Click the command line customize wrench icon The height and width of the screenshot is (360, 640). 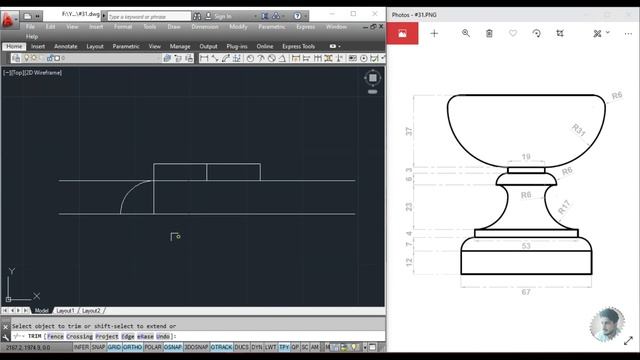click(x=5, y=337)
